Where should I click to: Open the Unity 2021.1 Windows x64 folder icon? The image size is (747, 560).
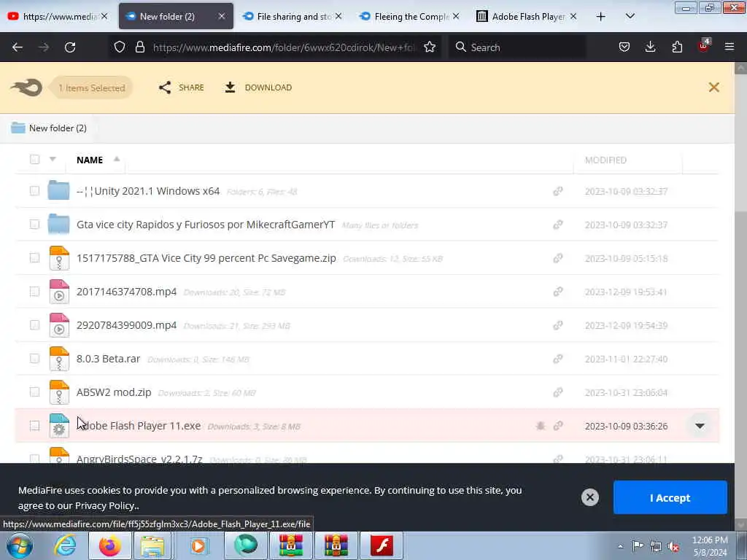click(58, 190)
